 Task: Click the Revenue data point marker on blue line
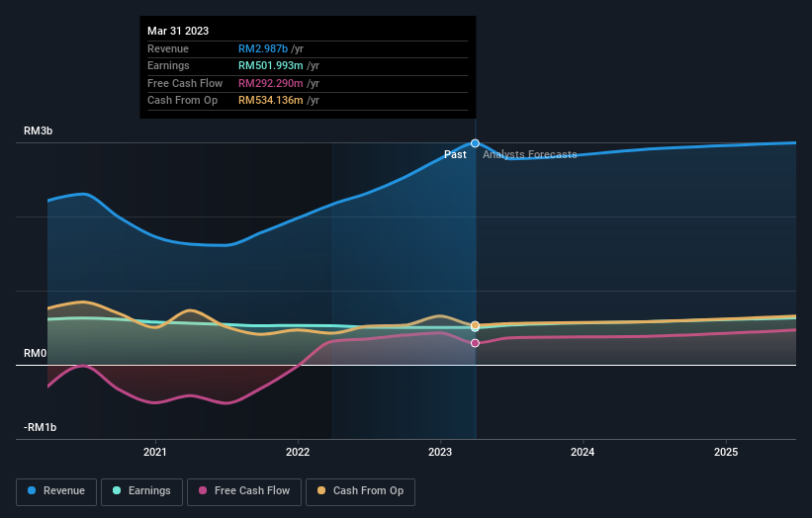[x=475, y=143]
